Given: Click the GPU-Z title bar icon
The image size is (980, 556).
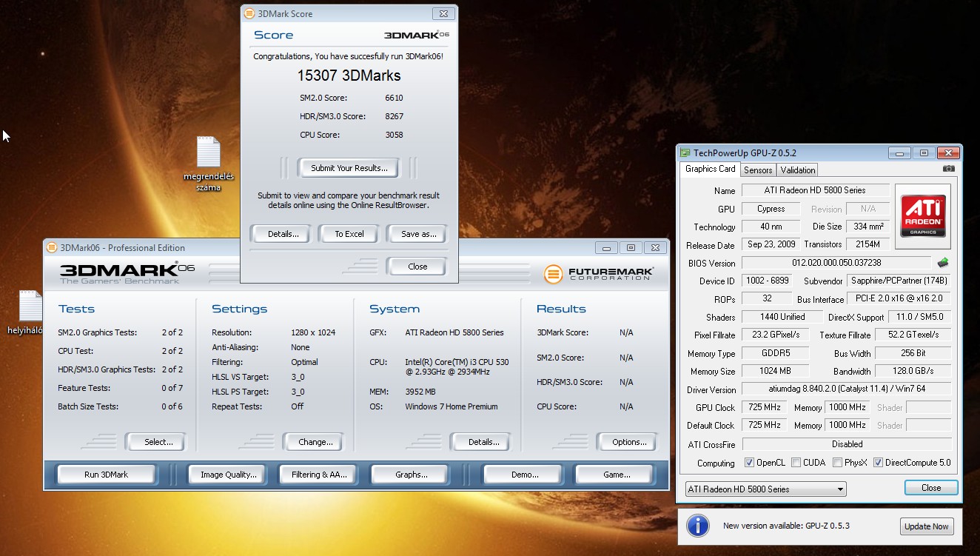Looking at the screenshot, I should (685, 153).
